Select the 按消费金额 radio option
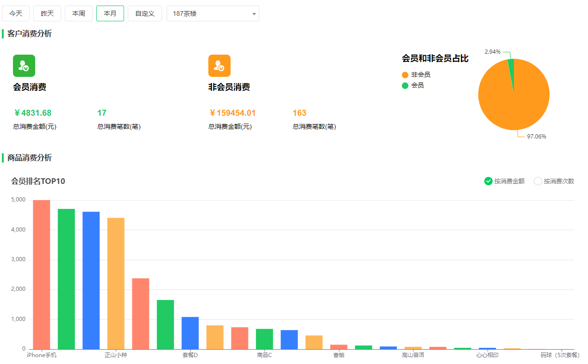The height and width of the screenshot is (364, 588). tap(488, 181)
